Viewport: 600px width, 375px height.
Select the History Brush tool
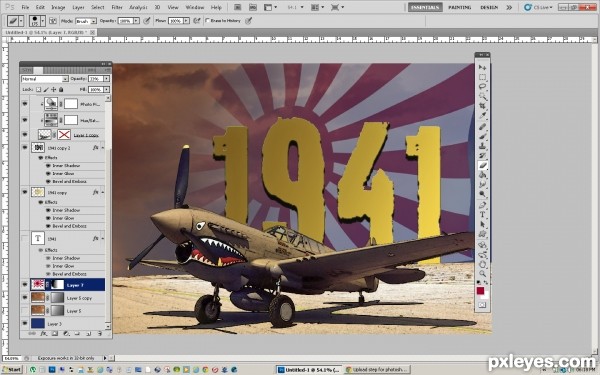tap(483, 155)
